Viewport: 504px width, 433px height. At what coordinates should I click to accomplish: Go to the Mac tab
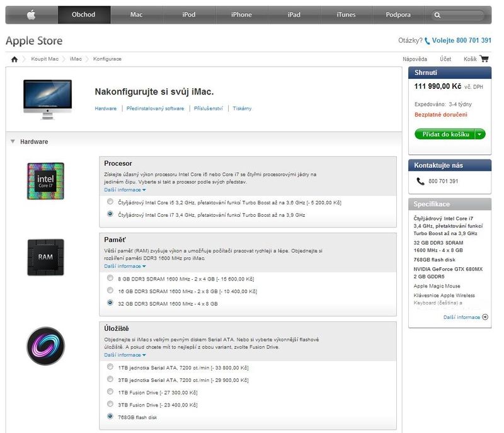click(x=136, y=14)
